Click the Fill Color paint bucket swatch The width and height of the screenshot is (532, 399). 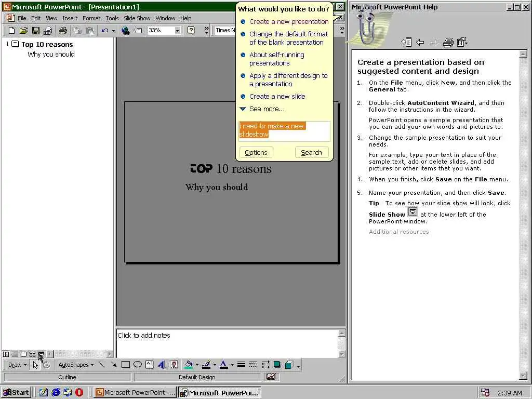point(189,365)
